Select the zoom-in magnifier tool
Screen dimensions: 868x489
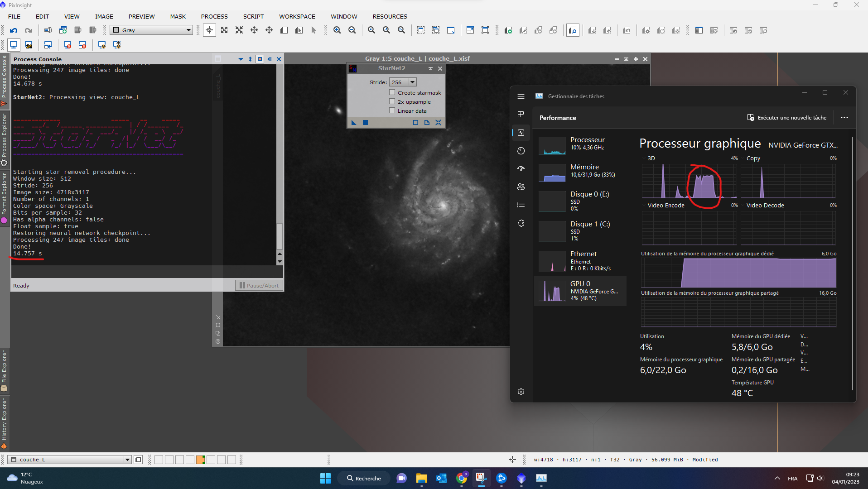point(337,30)
